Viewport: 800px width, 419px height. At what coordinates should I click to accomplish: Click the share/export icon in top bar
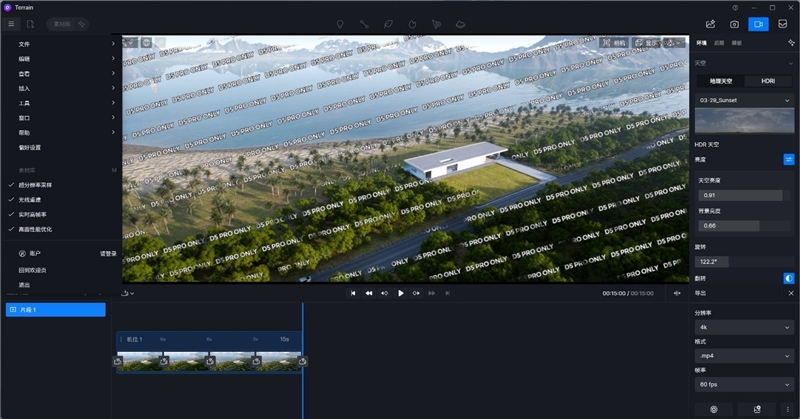tap(710, 23)
